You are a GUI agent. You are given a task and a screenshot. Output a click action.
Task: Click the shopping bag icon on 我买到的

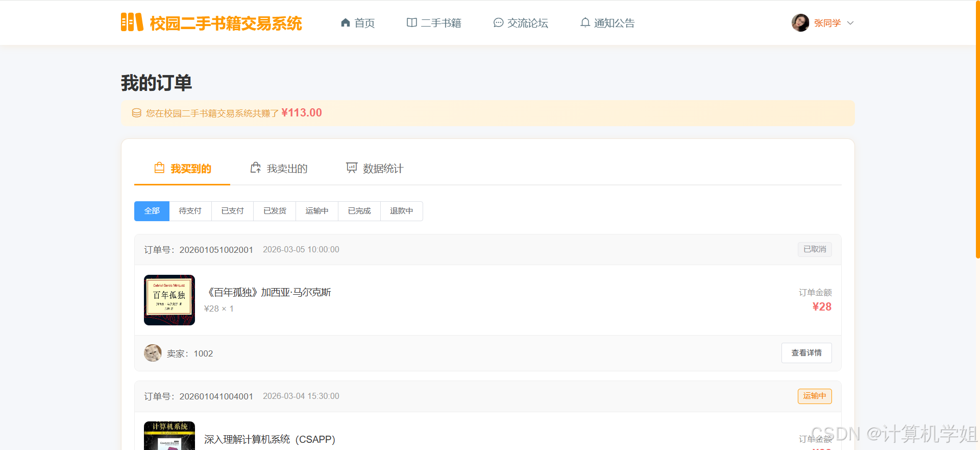[x=159, y=168]
